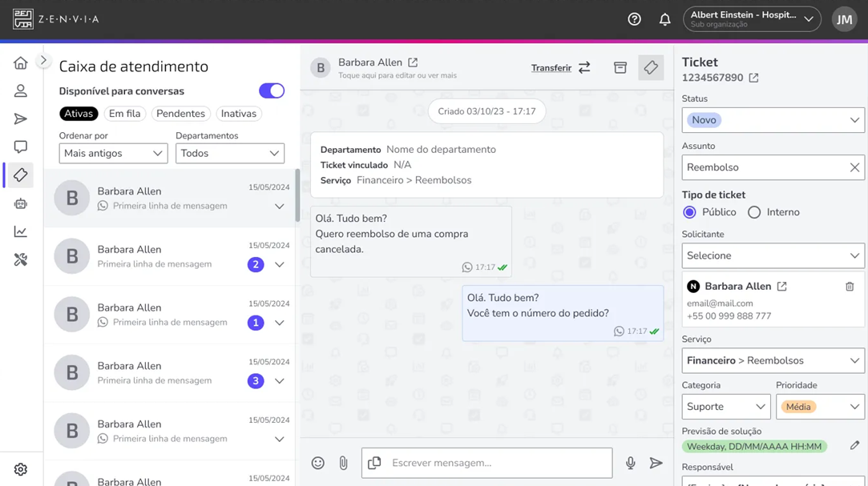Open the Ticket tag icon in sidebar
The height and width of the screenshot is (486, 868).
point(21,175)
